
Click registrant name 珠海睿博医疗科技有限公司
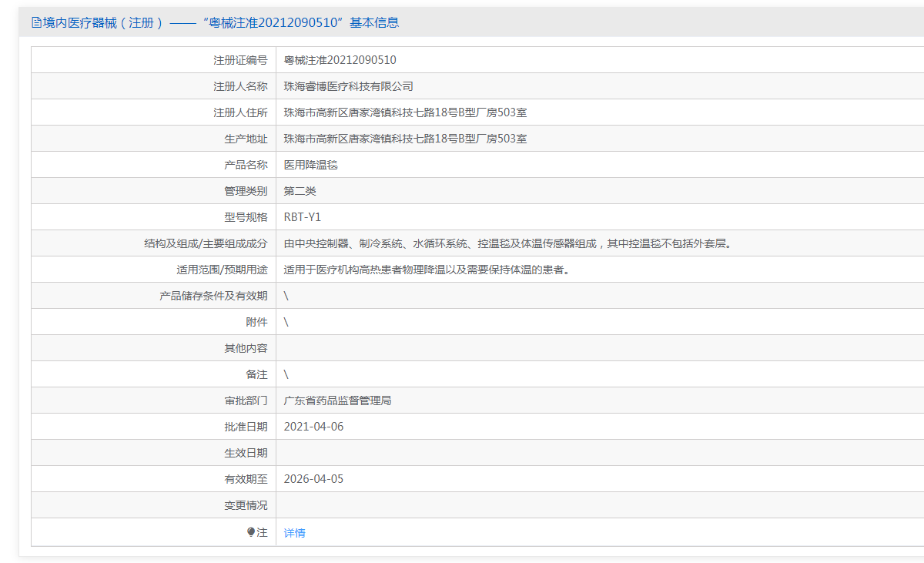tap(348, 86)
